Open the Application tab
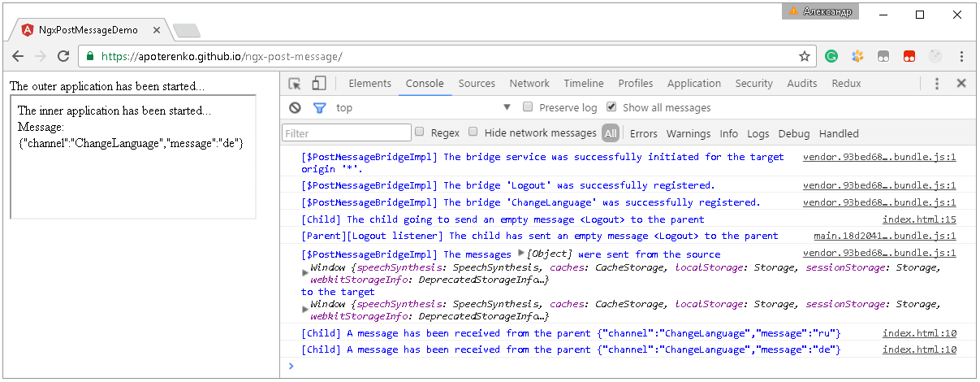This screenshot has width=980, height=382. [694, 83]
